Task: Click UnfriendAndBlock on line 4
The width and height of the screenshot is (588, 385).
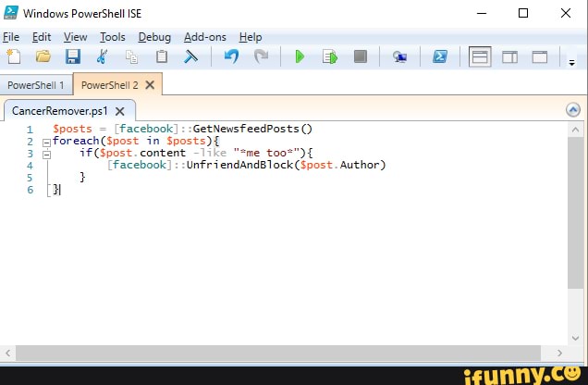Action: (x=239, y=165)
